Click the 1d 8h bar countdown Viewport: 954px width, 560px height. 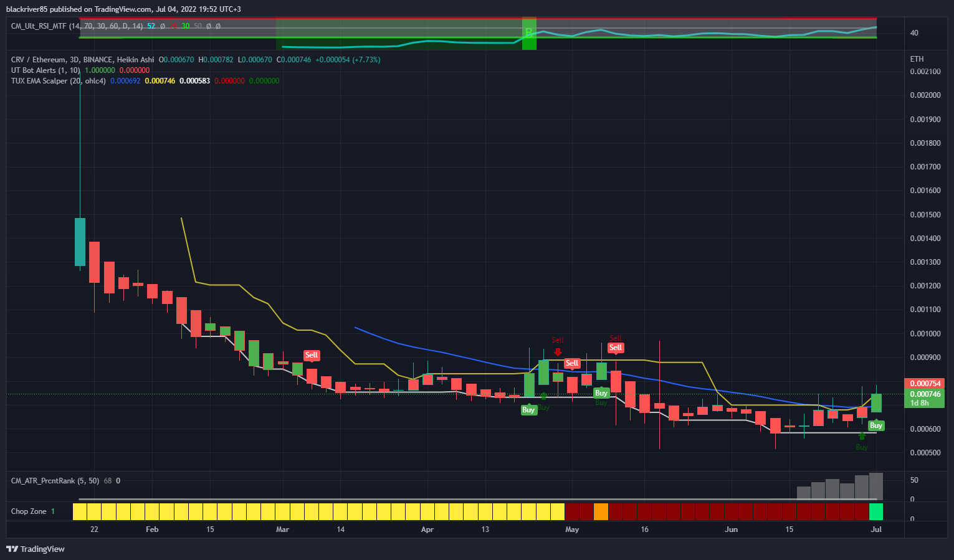(x=920, y=403)
